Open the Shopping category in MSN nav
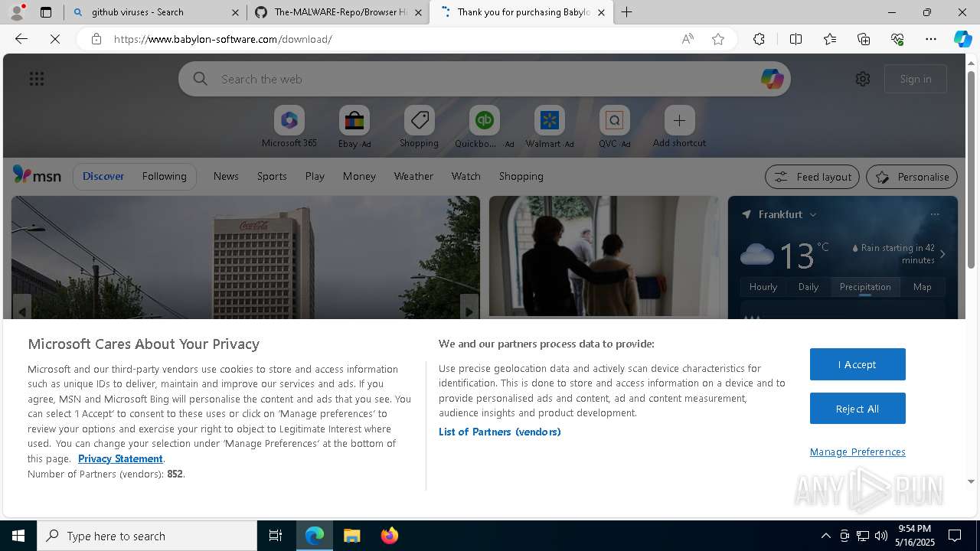This screenshot has width=980, height=551. pyautogui.click(x=521, y=176)
